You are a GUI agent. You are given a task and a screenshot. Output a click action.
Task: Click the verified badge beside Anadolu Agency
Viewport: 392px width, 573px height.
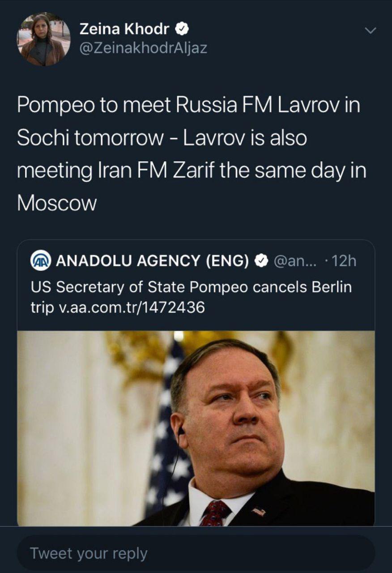click(x=261, y=261)
